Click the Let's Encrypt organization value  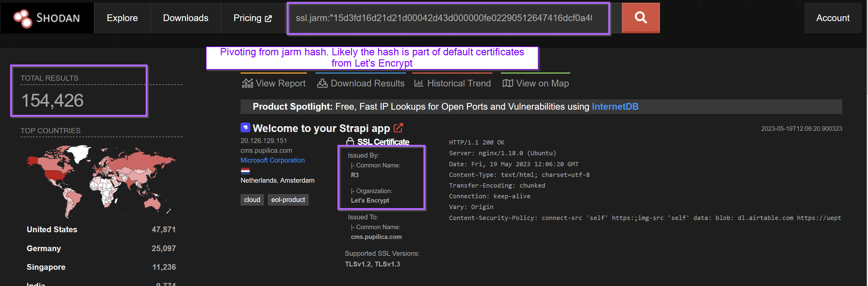click(370, 200)
